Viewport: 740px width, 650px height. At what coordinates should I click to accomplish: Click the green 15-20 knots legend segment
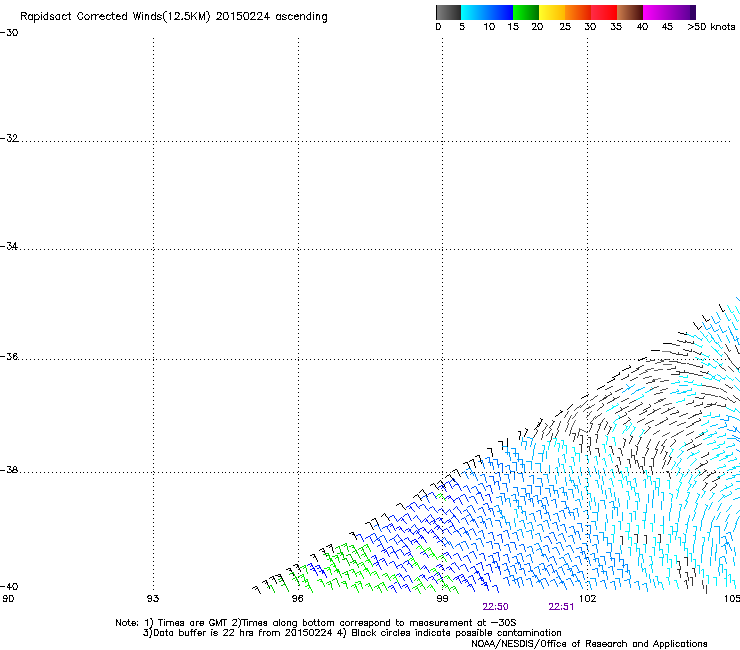click(x=526, y=12)
